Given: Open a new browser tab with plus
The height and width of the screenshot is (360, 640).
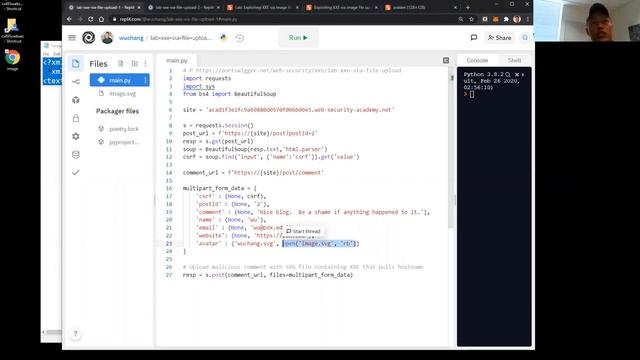Looking at the screenshot, I should coord(468,7).
